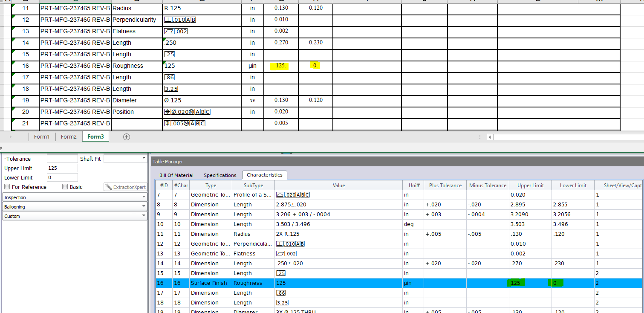Open the Shaft Fit dropdown
Viewport: 644px width, 313px height.
point(143,159)
